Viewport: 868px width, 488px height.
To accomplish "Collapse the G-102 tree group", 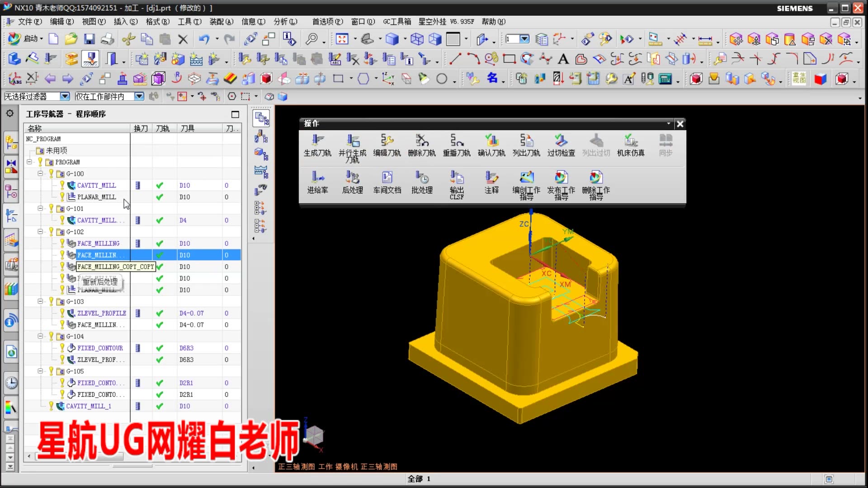I will [40, 231].
